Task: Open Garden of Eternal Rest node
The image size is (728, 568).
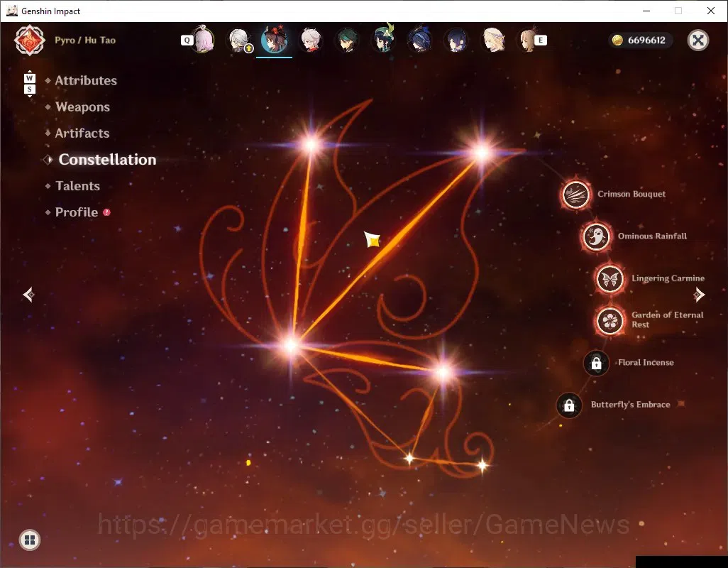Action: coord(610,320)
